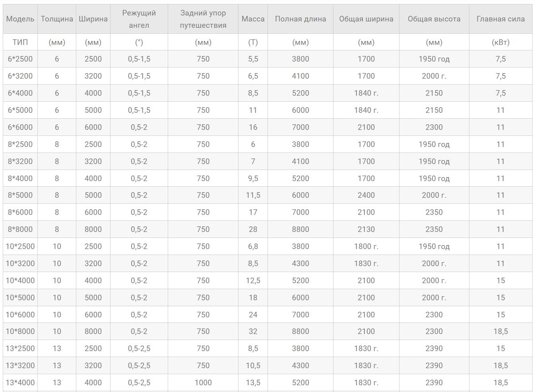Select model cell 6*6000
Image resolution: width=535 pixels, height=392 pixels.
pos(20,127)
